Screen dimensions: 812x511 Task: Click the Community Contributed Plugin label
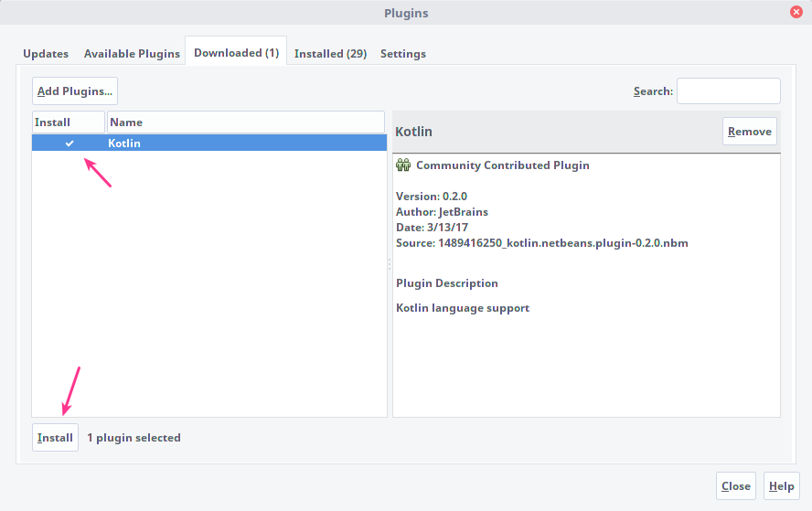click(x=502, y=165)
